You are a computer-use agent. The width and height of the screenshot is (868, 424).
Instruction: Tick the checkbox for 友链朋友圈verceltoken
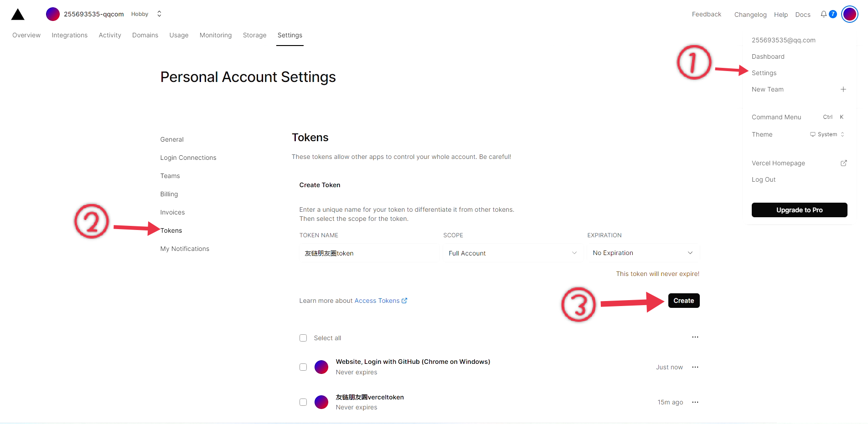303,402
